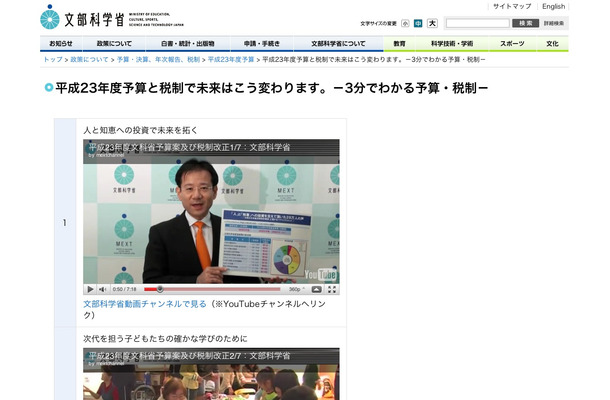Click the heading 人と知恵への投資で未来を拓く
The image size is (610, 400).
(x=140, y=130)
